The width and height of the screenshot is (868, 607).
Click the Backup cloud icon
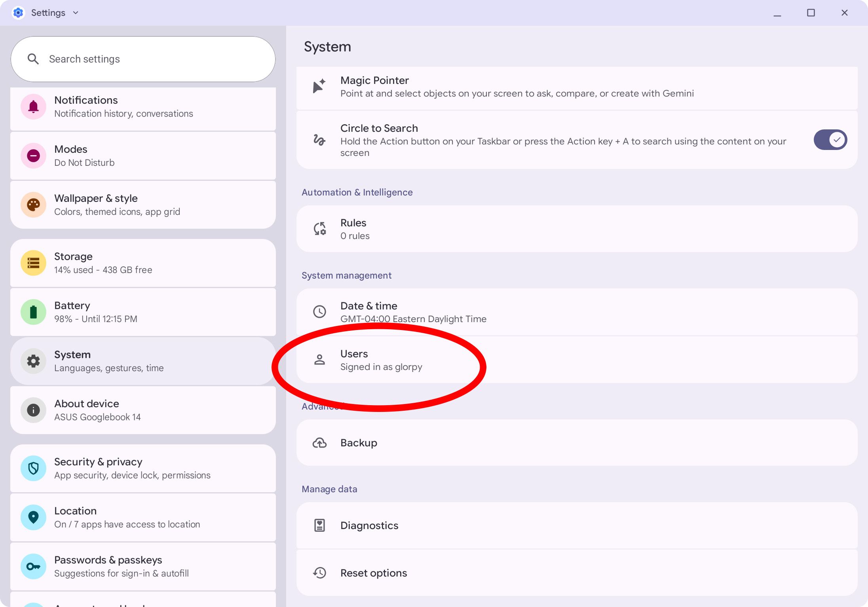(319, 443)
